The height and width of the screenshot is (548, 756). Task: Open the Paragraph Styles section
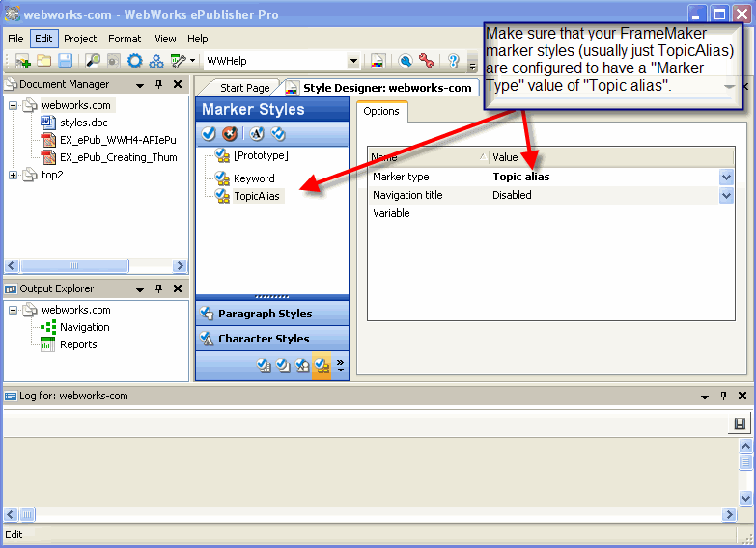pyautogui.click(x=272, y=314)
